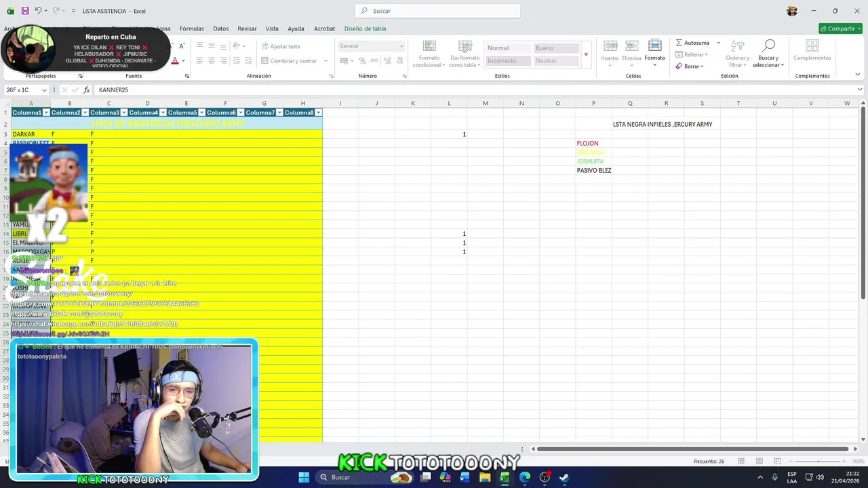Increase indent in Alineación group

[249, 61]
